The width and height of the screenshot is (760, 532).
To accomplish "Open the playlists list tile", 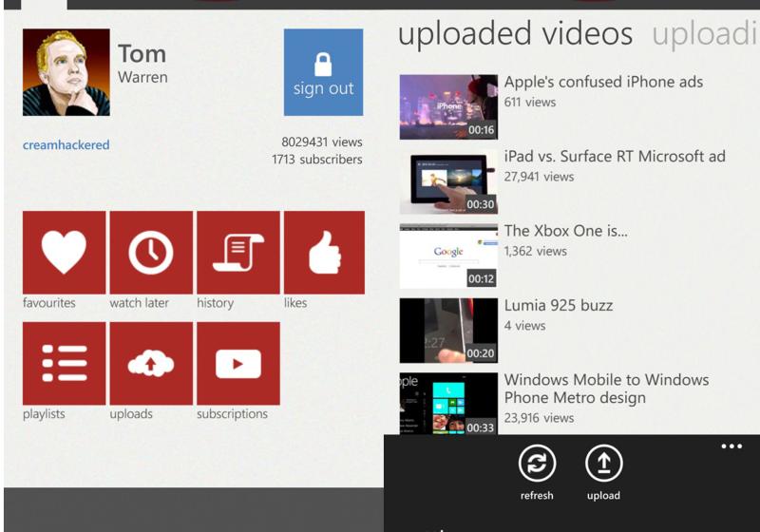I will pos(64,363).
